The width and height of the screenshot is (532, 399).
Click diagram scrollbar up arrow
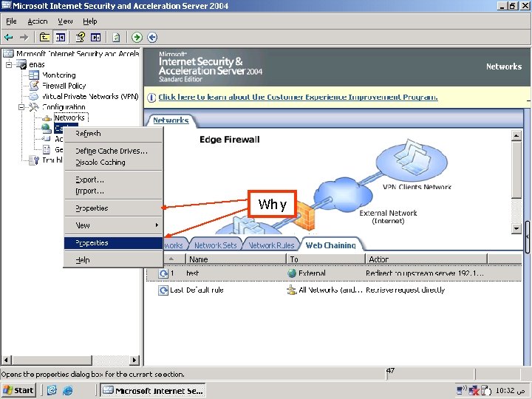click(x=516, y=136)
